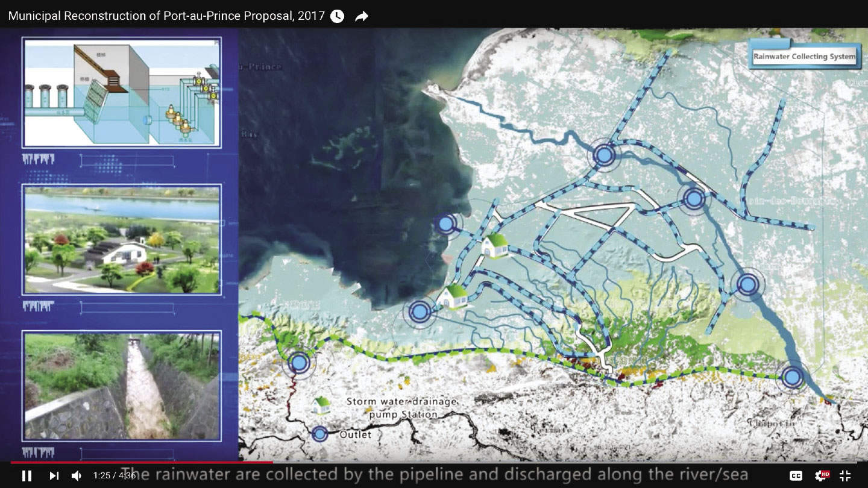
Task: Click the upper pump station house on map
Action: tap(495, 245)
